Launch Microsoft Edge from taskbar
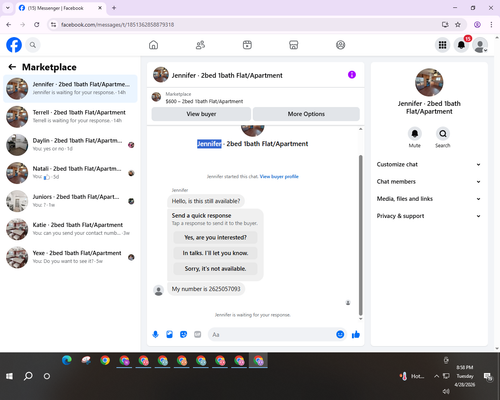This screenshot has height=400, width=500. point(67,360)
